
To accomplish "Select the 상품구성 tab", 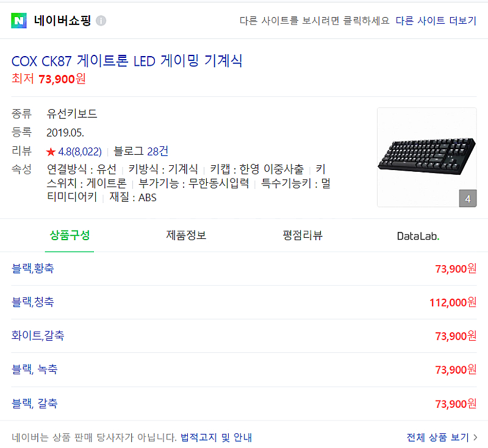I will tap(70, 235).
